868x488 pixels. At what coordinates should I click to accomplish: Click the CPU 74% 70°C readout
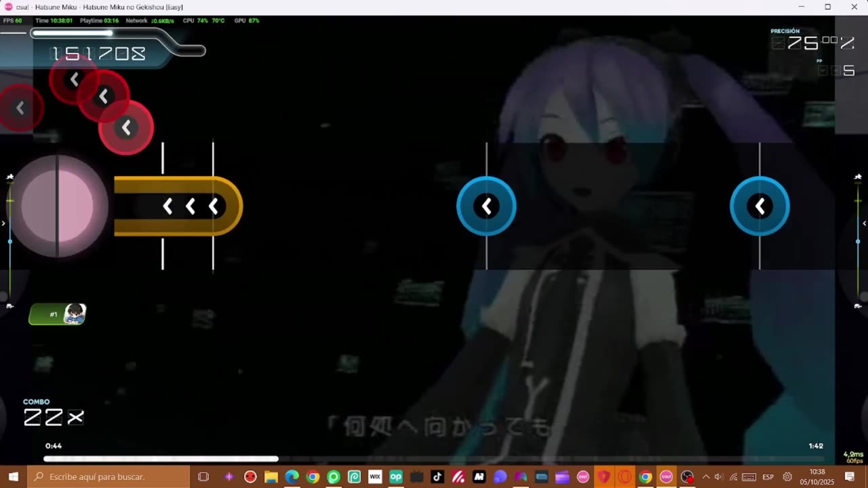203,21
